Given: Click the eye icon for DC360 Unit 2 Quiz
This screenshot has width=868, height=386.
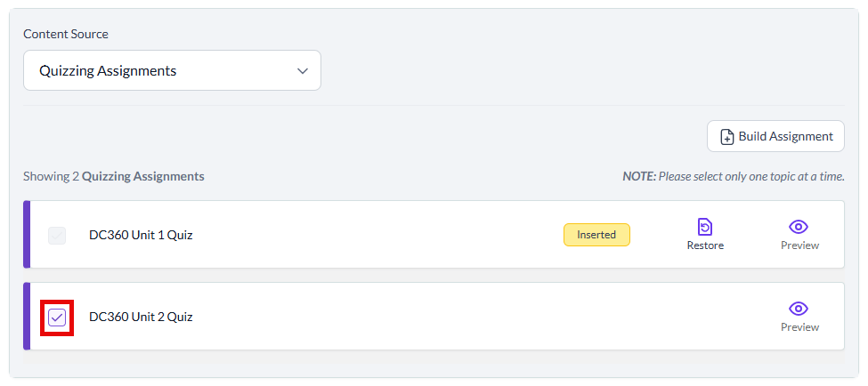Looking at the screenshot, I should click(799, 308).
